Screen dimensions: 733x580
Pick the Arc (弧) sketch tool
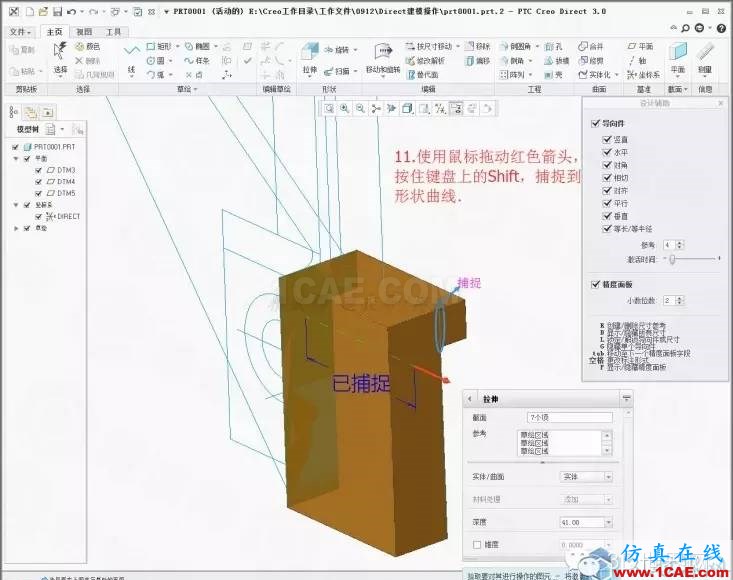(x=156, y=75)
